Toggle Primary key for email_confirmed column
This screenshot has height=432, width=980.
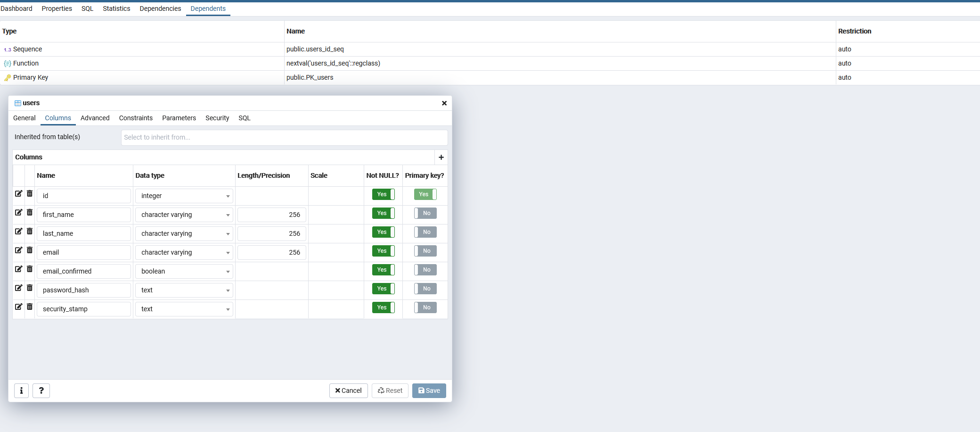click(425, 270)
